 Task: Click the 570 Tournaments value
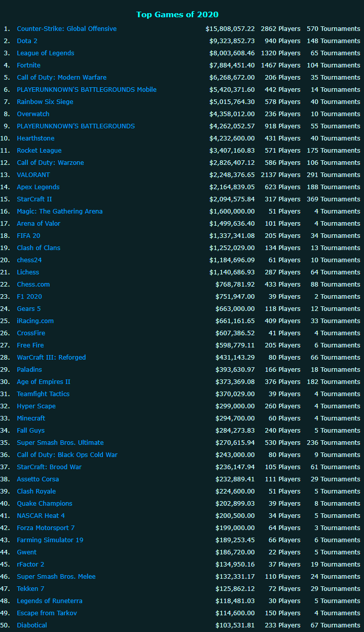coord(334,29)
